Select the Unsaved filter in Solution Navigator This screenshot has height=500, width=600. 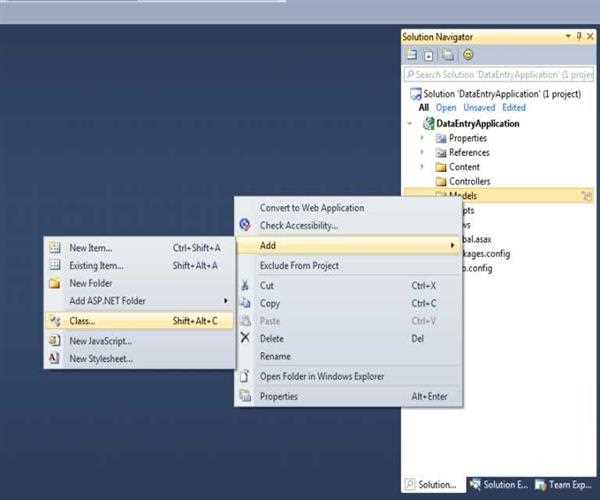point(479,108)
